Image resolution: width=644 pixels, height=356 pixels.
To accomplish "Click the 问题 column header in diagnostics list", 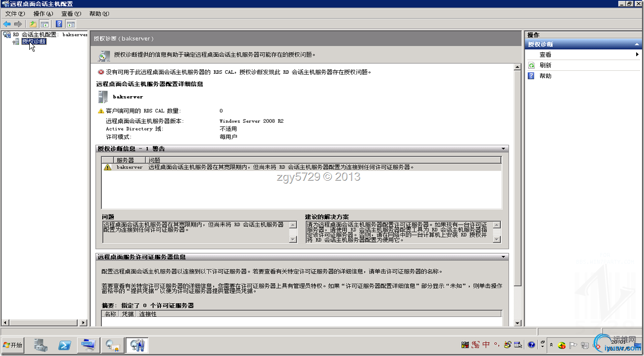I will (324, 160).
